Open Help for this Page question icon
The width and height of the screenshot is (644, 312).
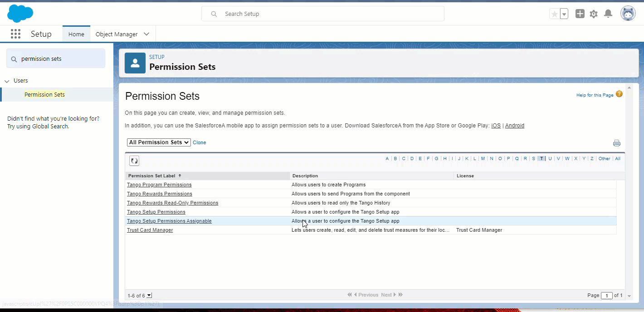pos(619,94)
